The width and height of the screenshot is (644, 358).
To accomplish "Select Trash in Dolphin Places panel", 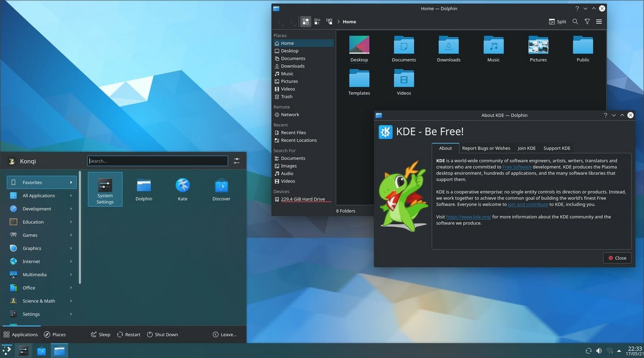I will tap(303, 97).
